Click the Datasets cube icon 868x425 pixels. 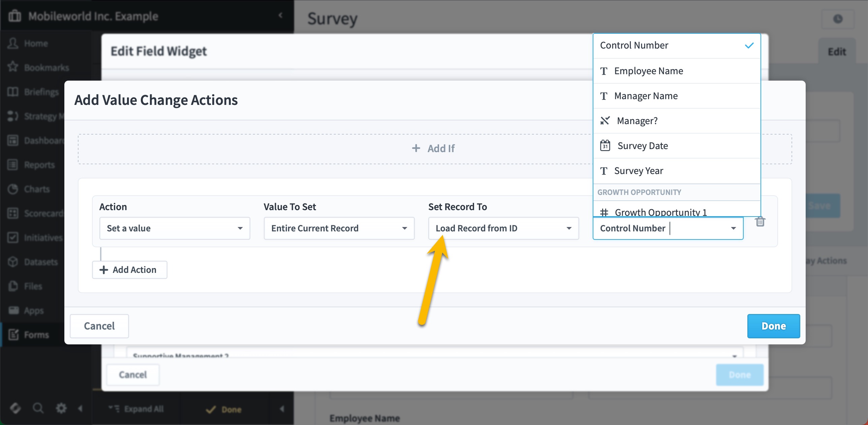[x=13, y=262]
